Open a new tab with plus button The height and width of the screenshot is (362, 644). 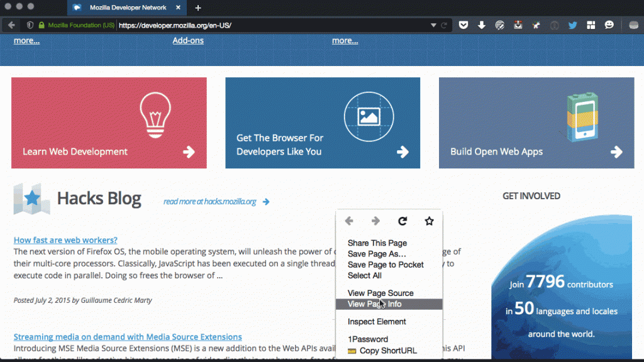198,8
